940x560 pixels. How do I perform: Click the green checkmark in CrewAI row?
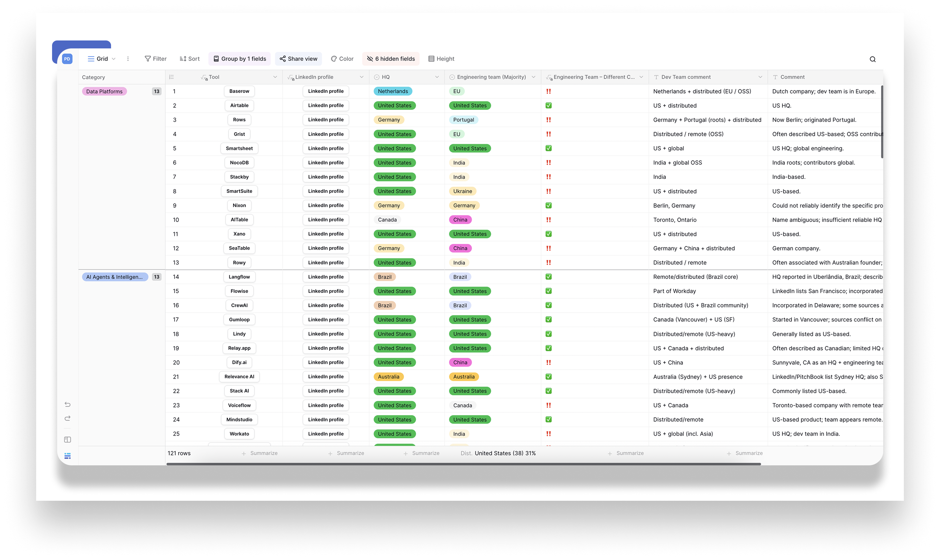[x=548, y=305]
